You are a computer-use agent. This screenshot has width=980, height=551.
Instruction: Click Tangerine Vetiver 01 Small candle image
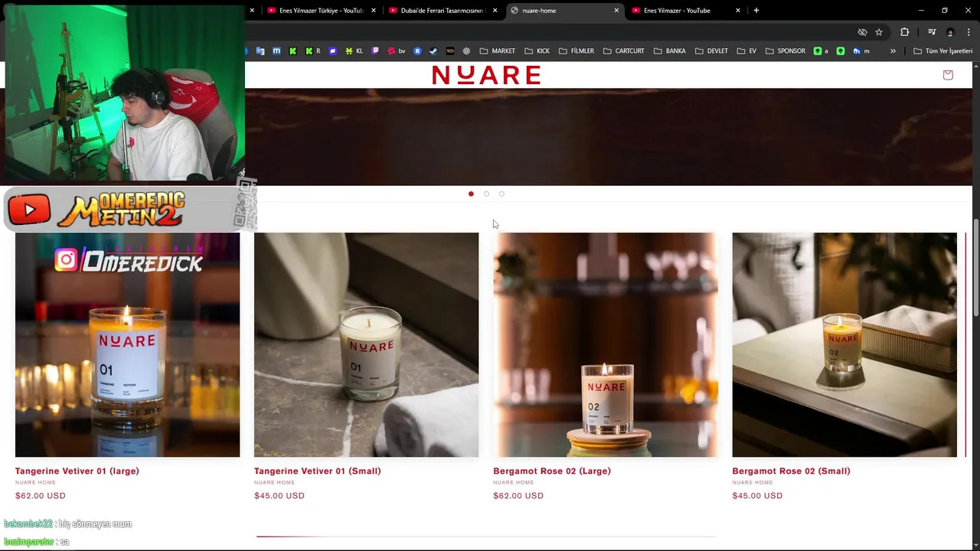pos(366,344)
